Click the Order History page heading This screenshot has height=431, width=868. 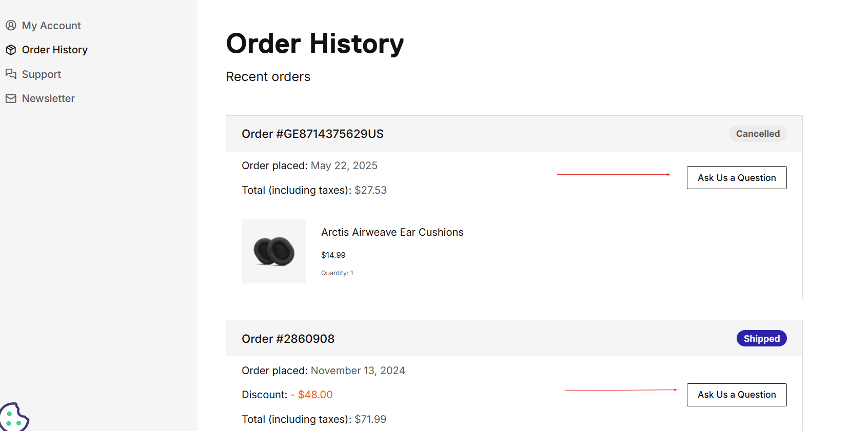point(315,44)
